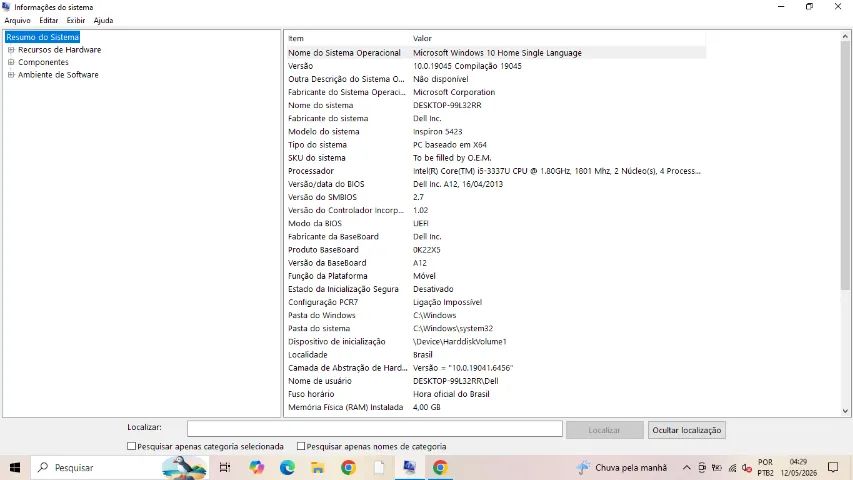
Task: Click the Localizar search text field
Action: 375,429
